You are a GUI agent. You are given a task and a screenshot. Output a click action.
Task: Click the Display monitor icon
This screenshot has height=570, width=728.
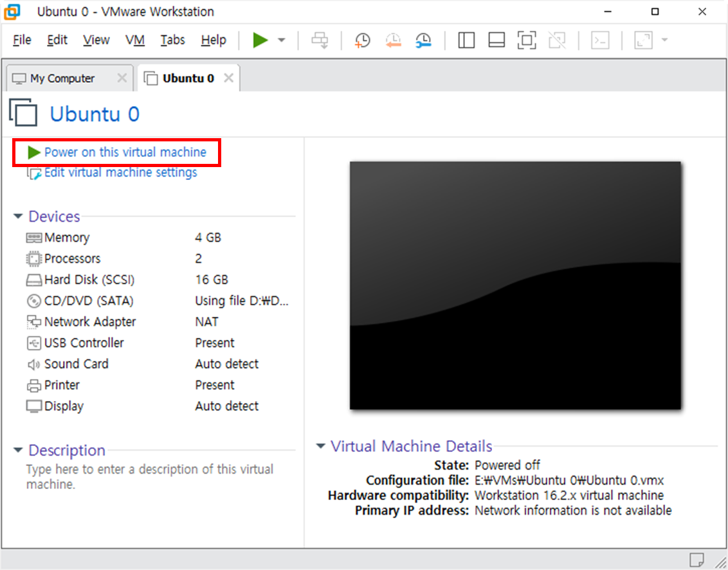tap(34, 407)
